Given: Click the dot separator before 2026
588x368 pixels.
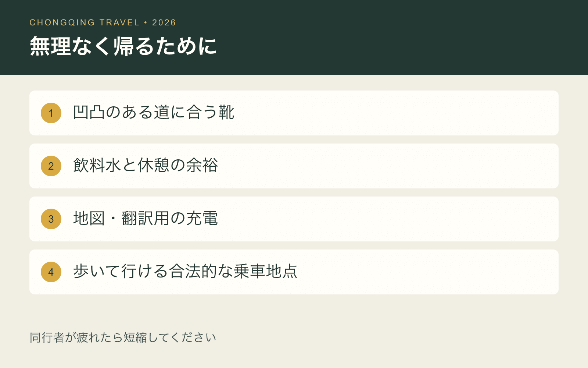Looking at the screenshot, I should click(x=146, y=22).
